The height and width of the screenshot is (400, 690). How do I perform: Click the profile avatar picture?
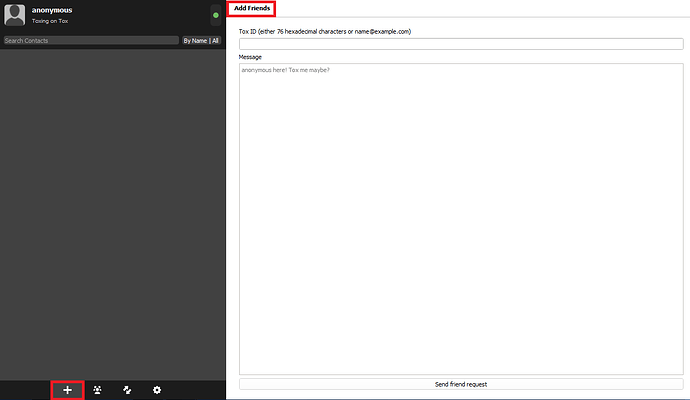15,15
